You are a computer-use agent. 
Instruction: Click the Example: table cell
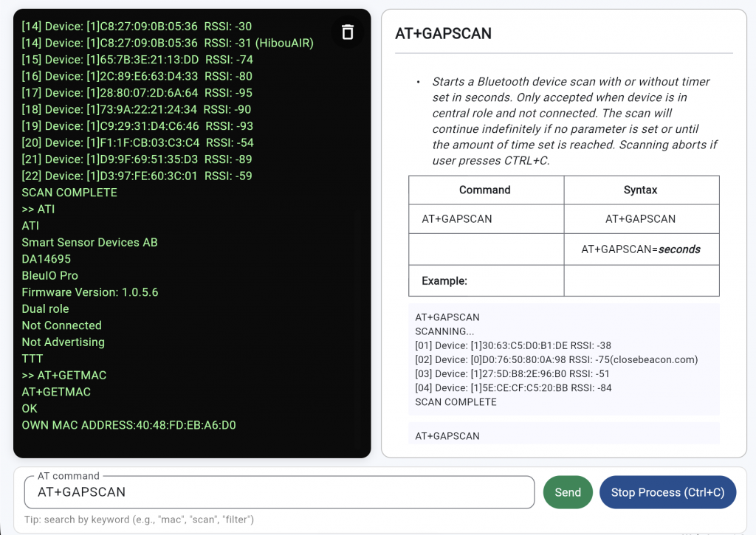click(444, 281)
